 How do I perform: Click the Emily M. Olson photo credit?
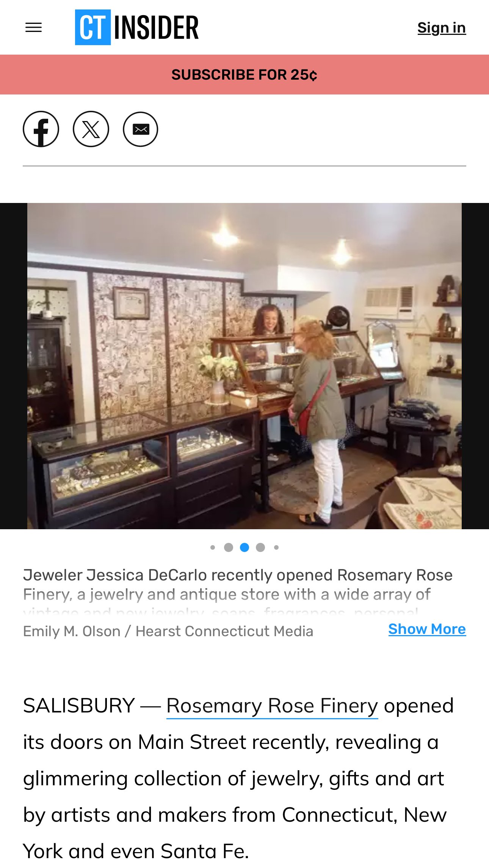pos(168,631)
